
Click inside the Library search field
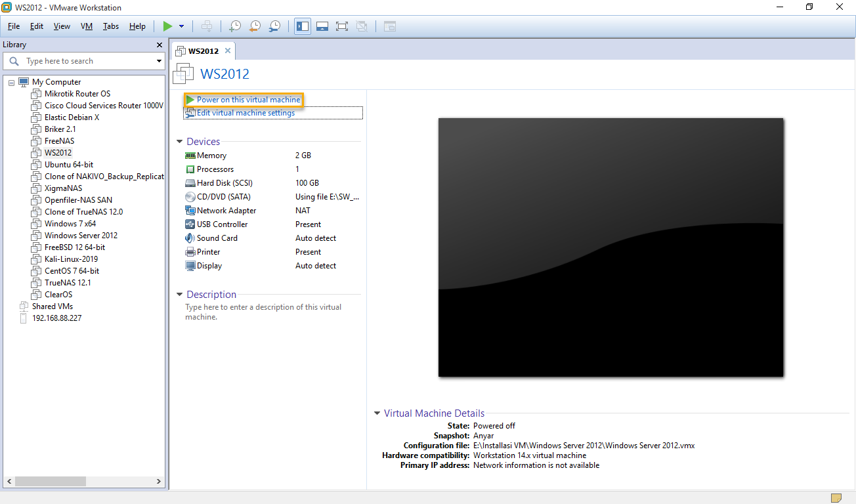pos(79,60)
